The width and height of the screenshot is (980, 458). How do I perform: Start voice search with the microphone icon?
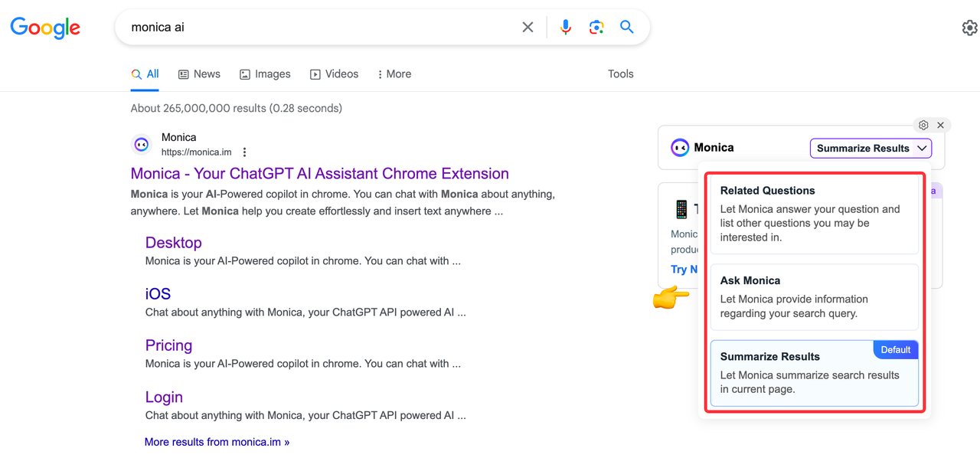click(x=566, y=28)
